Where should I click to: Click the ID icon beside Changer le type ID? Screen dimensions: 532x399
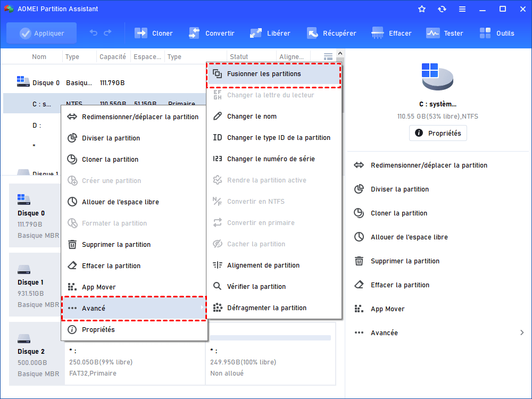coord(217,137)
